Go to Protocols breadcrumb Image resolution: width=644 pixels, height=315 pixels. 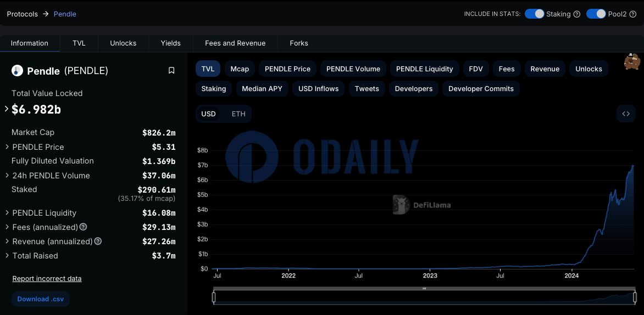pyautogui.click(x=22, y=14)
